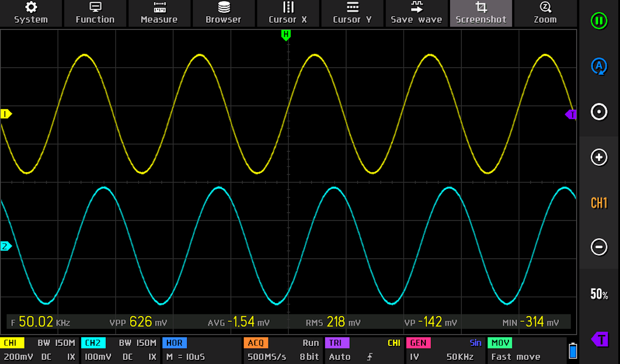Open the TRI trigger settings
This screenshot has height=364, width=620.
click(364, 350)
